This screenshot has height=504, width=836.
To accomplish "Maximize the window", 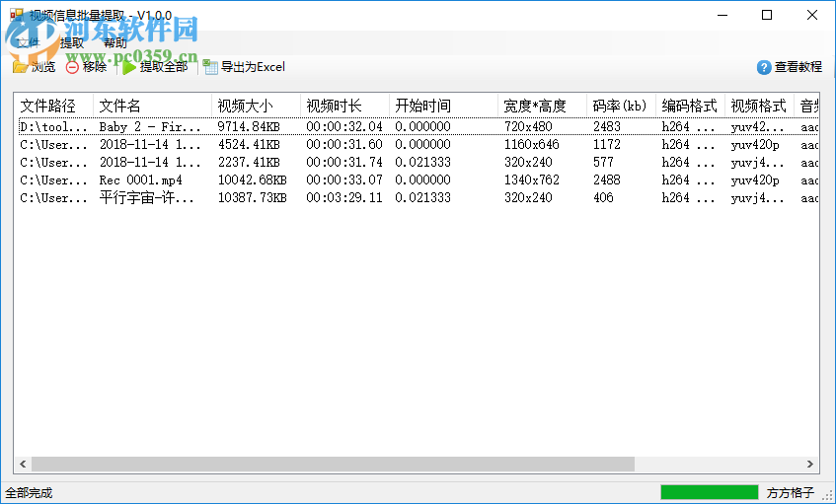I will tap(767, 15).
